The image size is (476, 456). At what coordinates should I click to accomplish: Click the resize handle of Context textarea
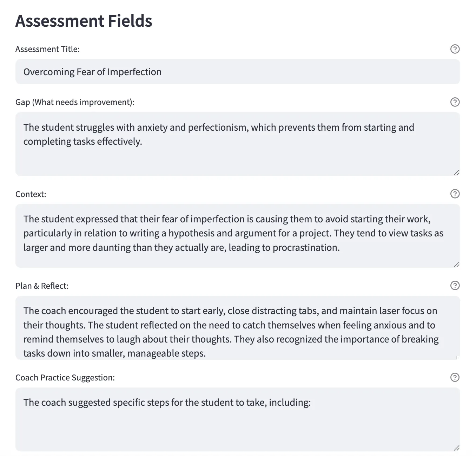pyautogui.click(x=456, y=264)
